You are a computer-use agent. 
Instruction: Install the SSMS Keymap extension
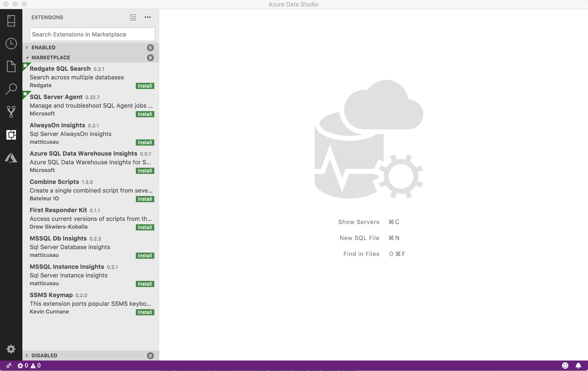pyautogui.click(x=144, y=312)
